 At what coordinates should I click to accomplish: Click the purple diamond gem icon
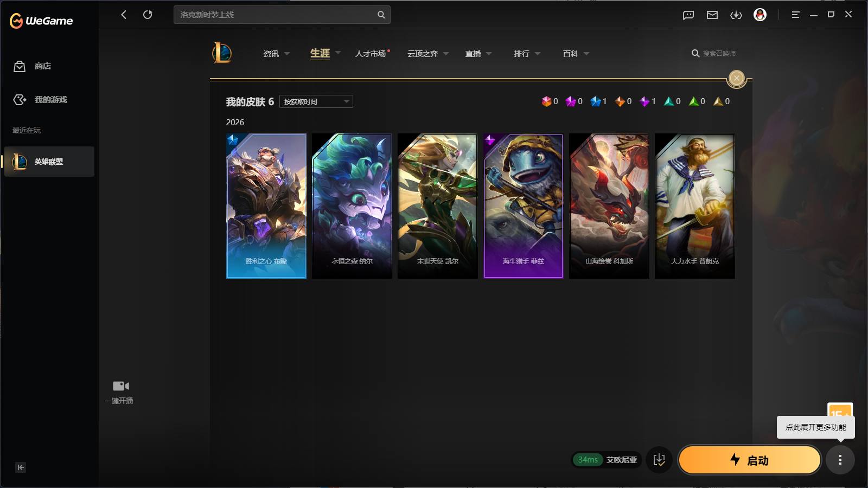tap(644, 101)
